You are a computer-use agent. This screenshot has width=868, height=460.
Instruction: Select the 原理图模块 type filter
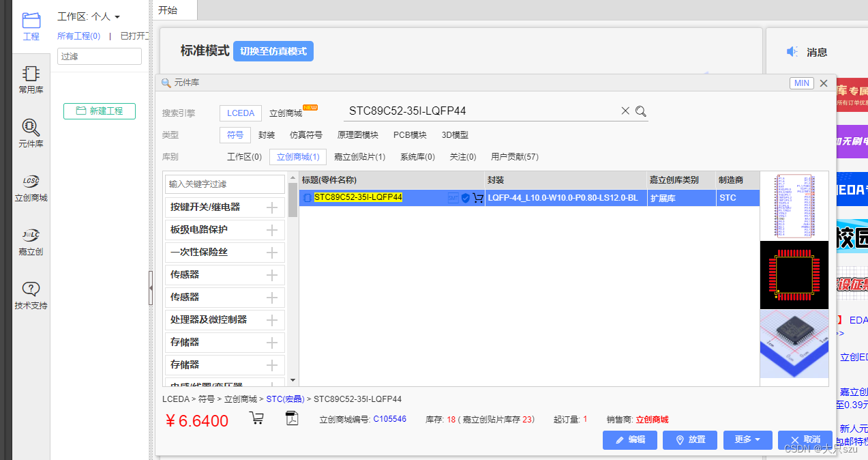358,135
